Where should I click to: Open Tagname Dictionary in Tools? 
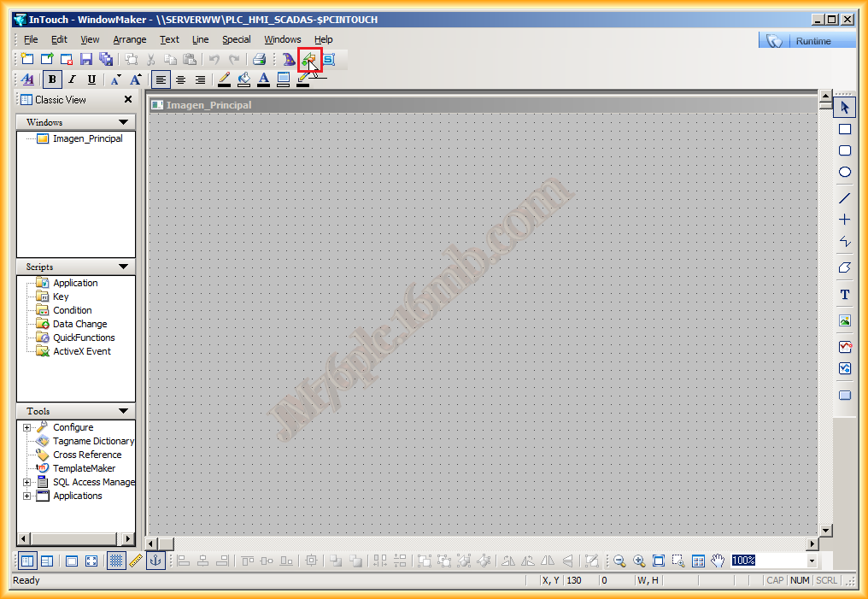point(93,441)
